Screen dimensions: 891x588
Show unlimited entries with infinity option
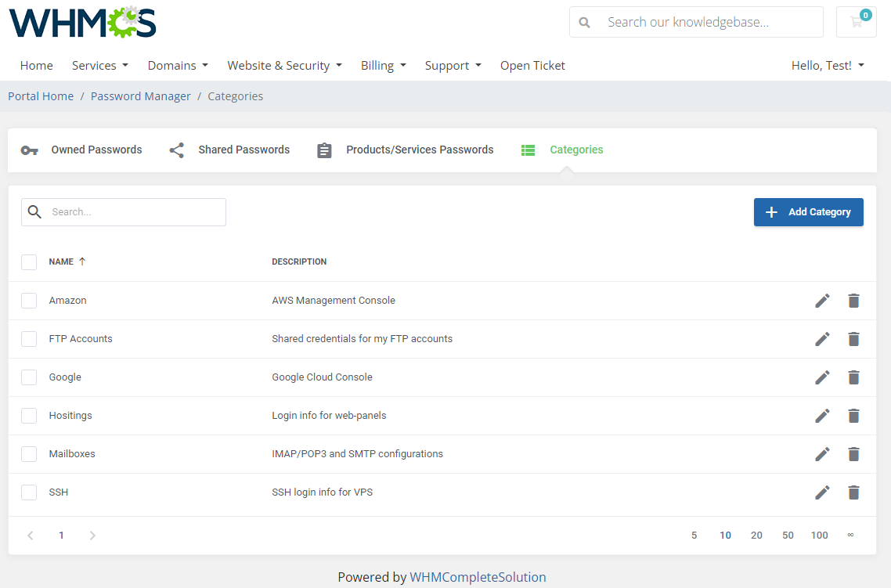(850, 535)
